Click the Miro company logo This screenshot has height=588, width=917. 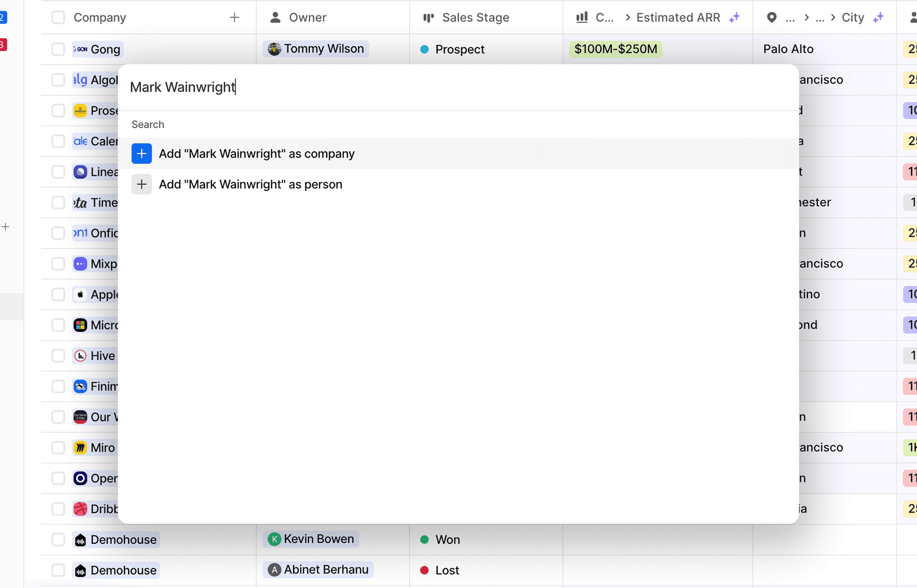pos(80,447)
